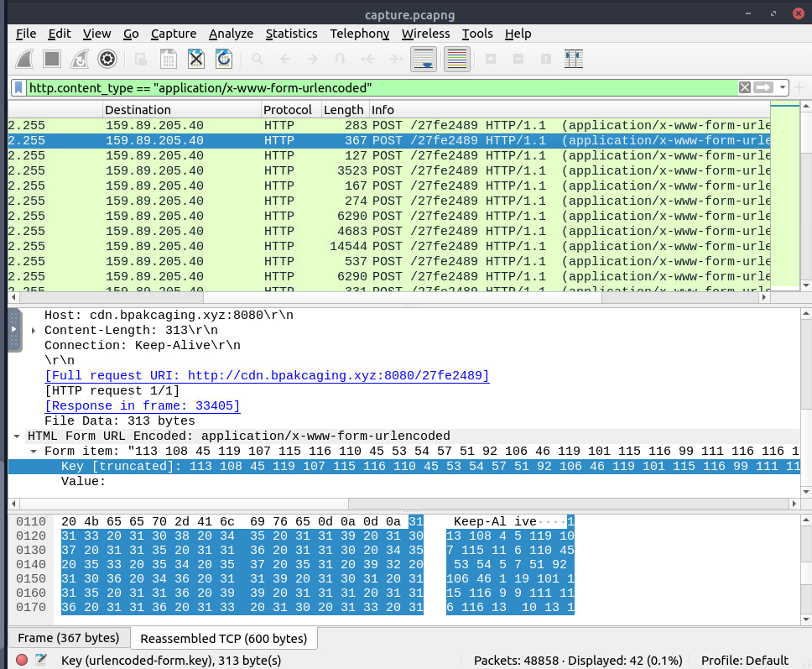This screenshot has height=669, width=812.
Task: Clear the display filter with the X button
Action: 745,86
